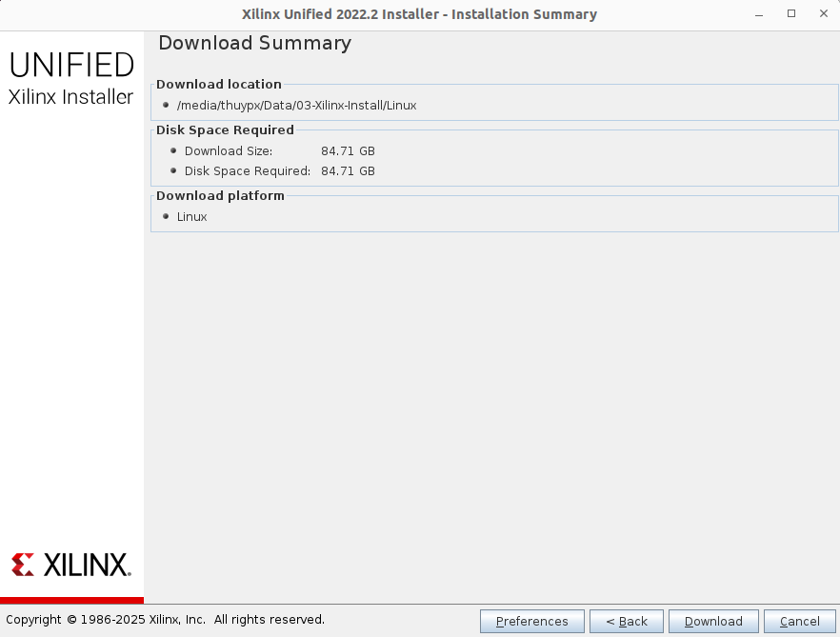Click the Disk Space Required section title
Viewport: 840px width, 637px height.
[225, 130]
